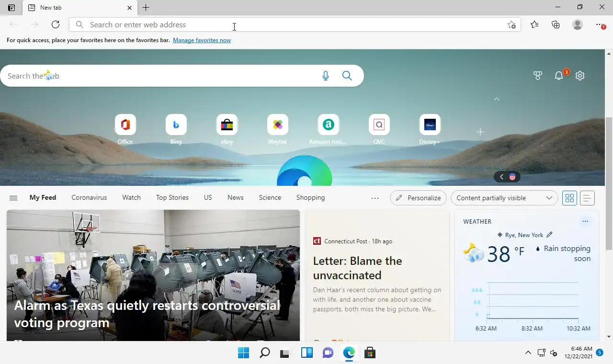Open the Wayfair quick link
Screen dimensions: 613x364
click(277, 129)
